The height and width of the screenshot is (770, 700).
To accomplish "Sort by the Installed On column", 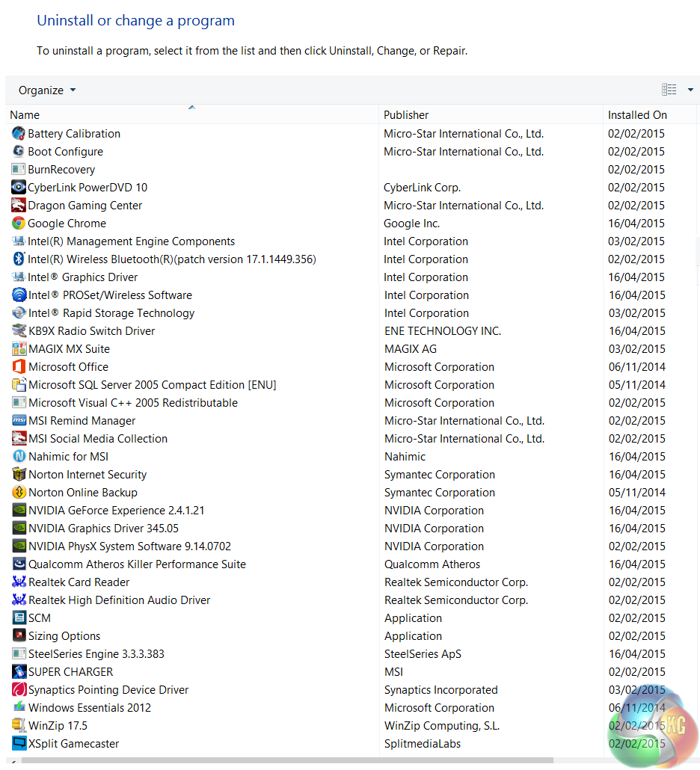I will click(x=637, y=115).
